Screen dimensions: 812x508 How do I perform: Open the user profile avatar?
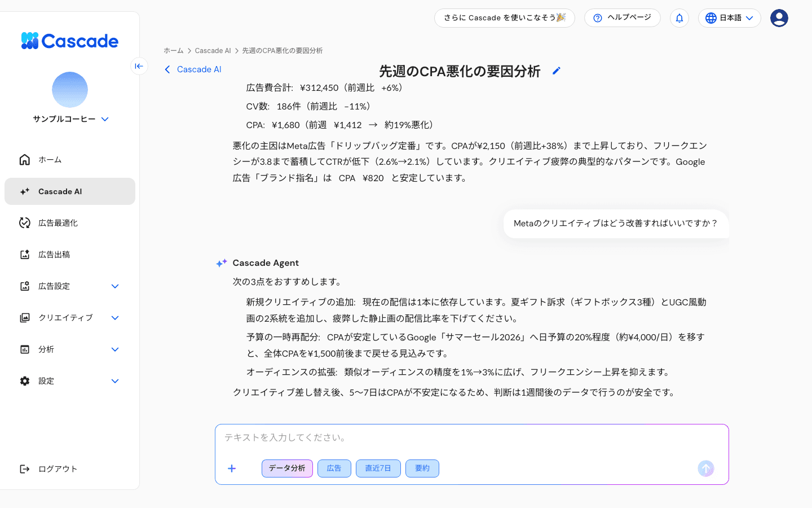coord(779,18)
